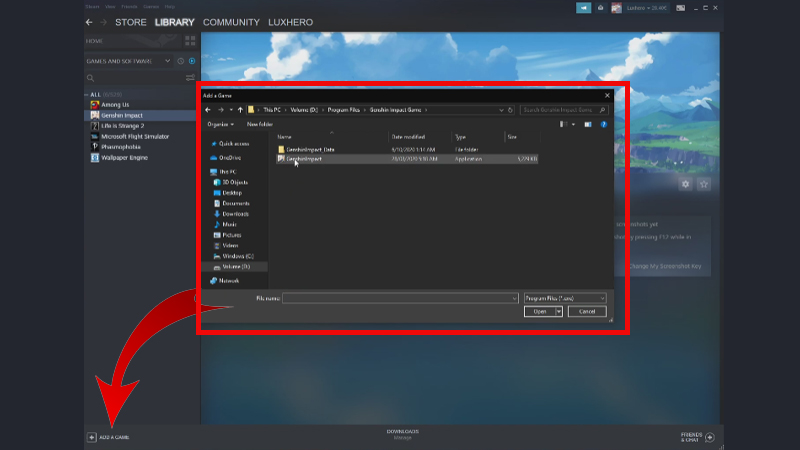
Task: Open the file type filter combo box
Action: point(565,298)
